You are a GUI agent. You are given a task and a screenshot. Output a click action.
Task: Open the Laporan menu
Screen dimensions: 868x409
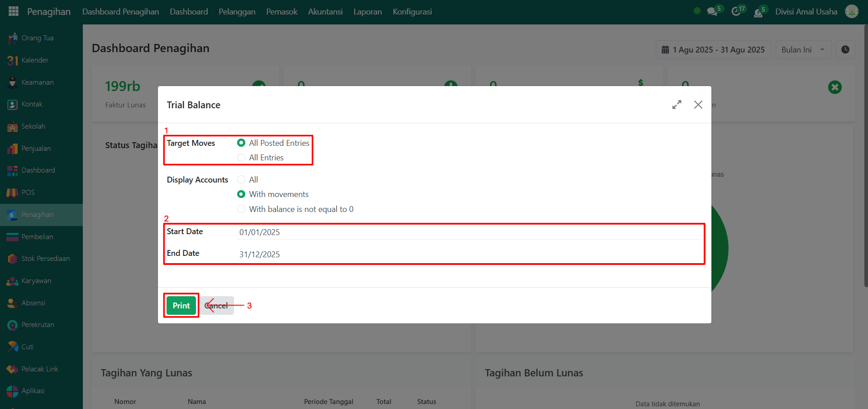(367, 12)
